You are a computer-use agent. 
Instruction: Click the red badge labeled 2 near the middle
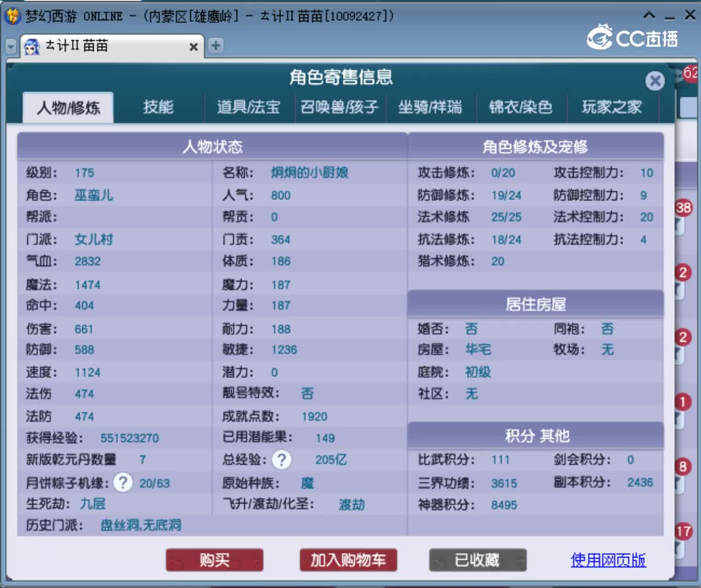[x=682, y=337]
